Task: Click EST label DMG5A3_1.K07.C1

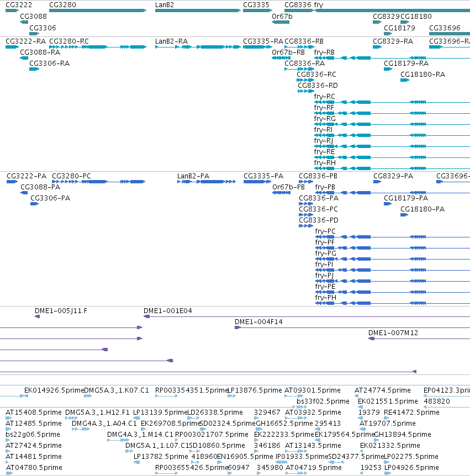Action: [117, 390]
